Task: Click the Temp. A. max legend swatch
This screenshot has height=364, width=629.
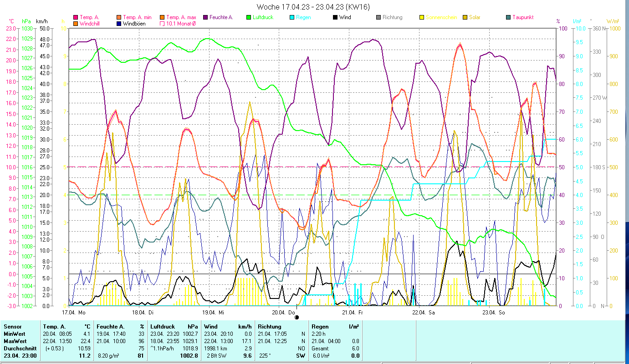Action: click(x=162, y=17)
